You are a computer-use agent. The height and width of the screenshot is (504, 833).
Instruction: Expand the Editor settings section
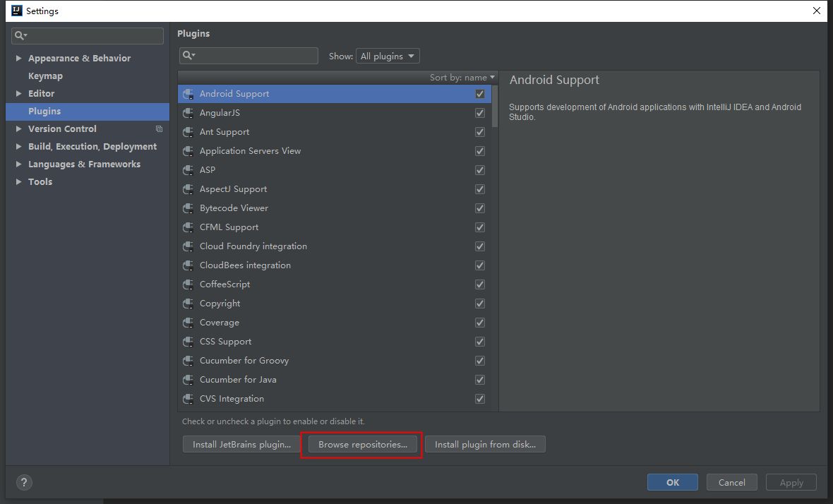tap(18, 93)
